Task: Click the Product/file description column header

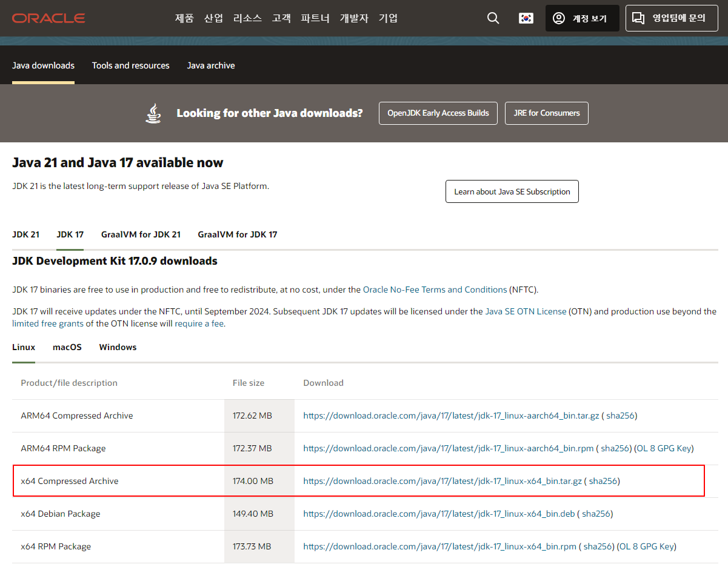Action: [69, 383]
